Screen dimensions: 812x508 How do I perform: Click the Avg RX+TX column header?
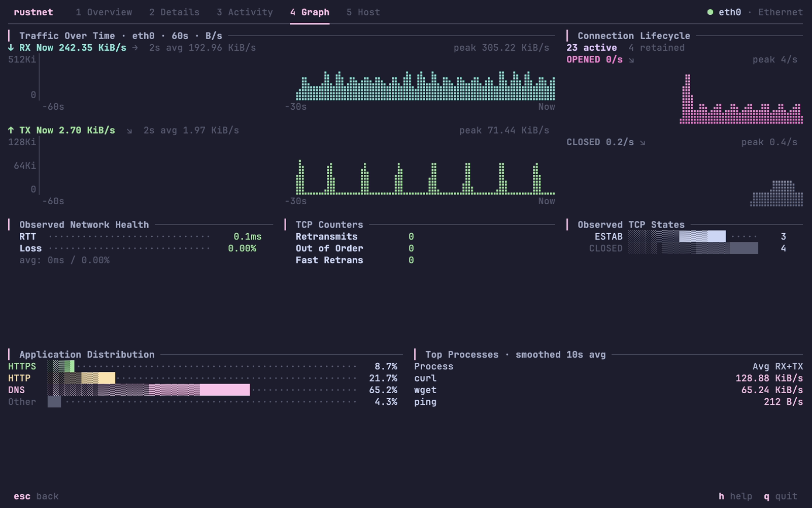click(778, 367)
